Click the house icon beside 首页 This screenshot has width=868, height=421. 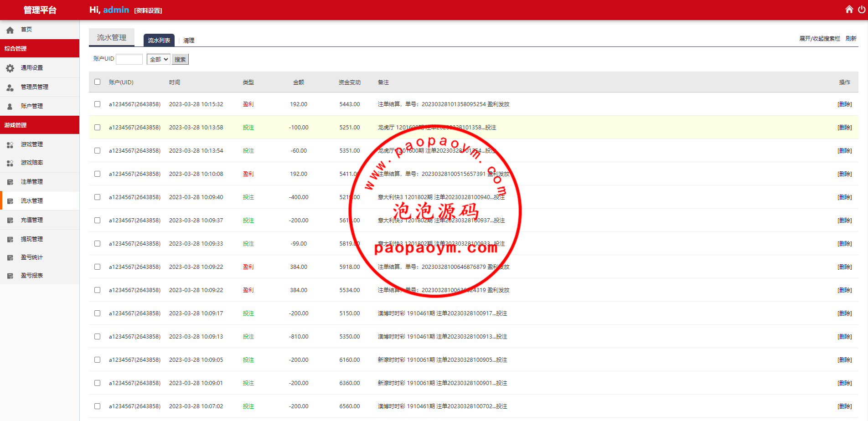click(x=10, y=30)
